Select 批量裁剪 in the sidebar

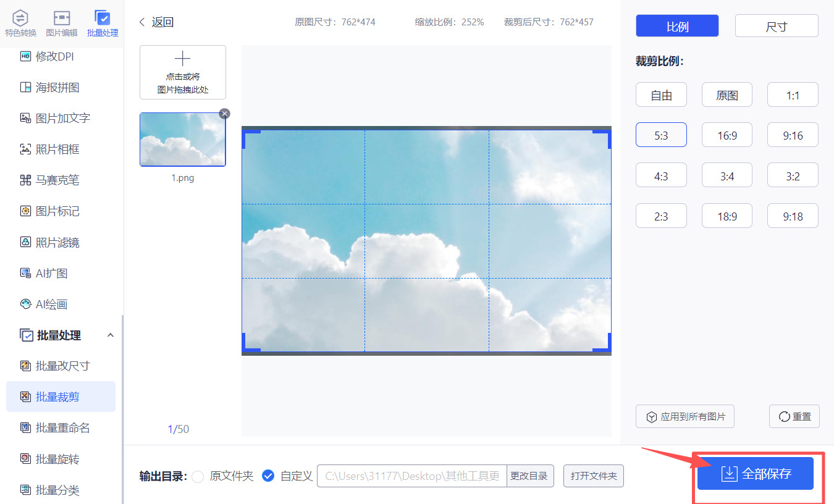61,397
